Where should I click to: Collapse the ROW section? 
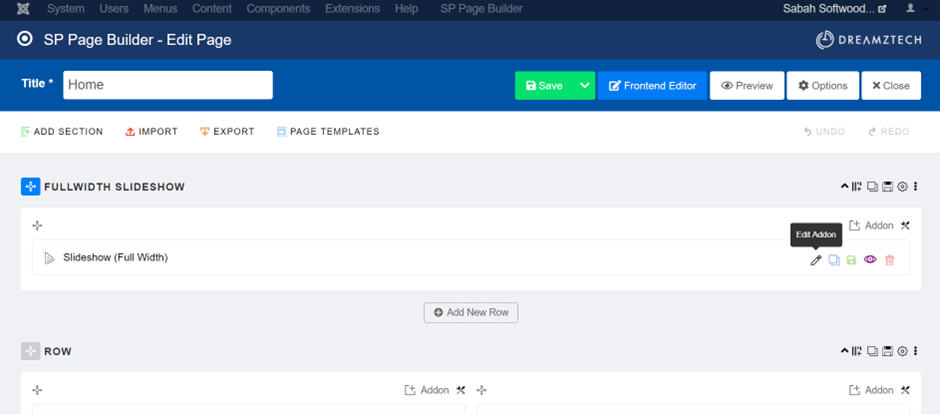(845, 351)
